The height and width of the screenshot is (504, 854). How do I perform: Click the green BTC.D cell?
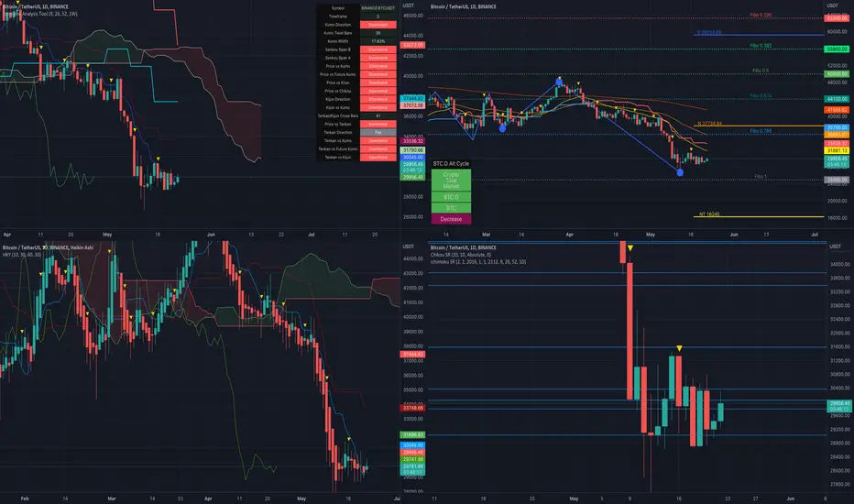[451, 197]
